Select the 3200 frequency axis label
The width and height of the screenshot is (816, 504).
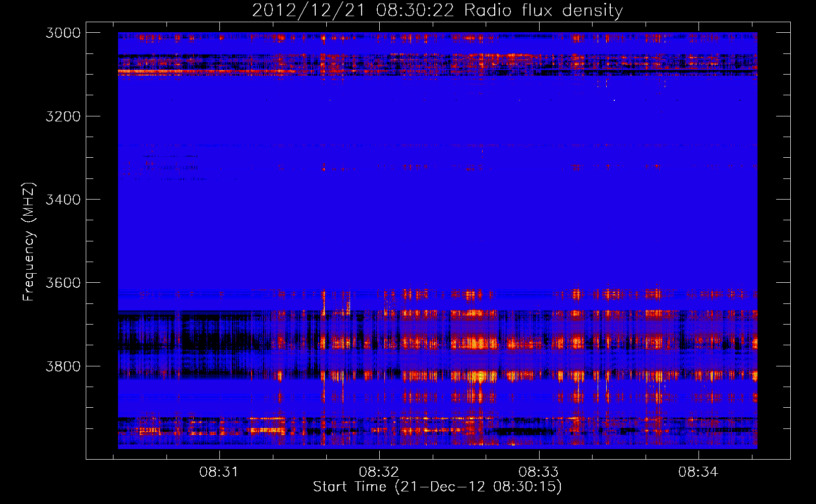point(63,116)
